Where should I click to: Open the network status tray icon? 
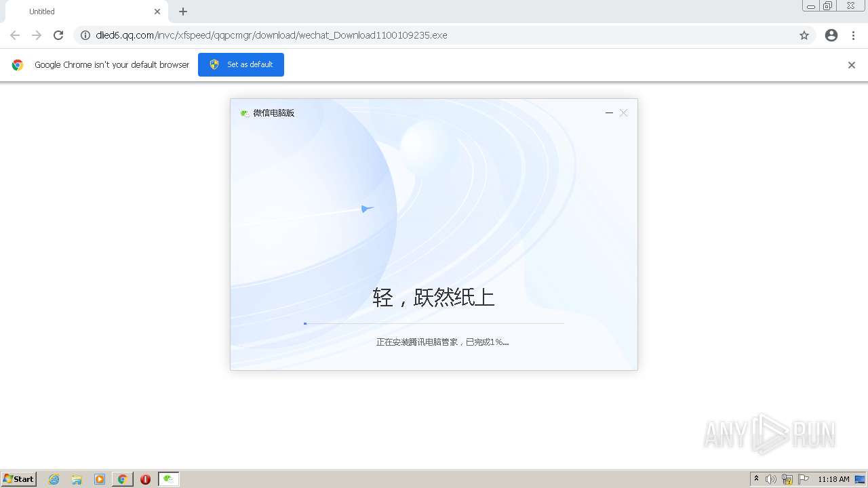[787, 479]
